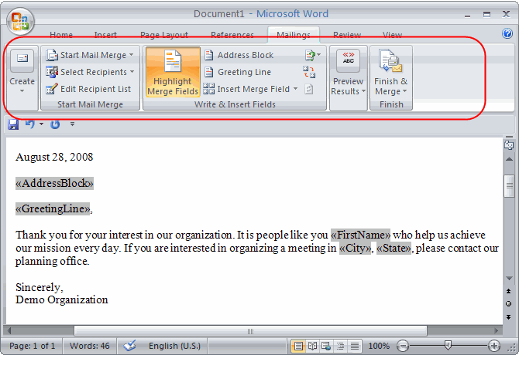Click the vertical scrollbar up arrow
Viewport: 528px width, 374px height.
coord(509,159)
